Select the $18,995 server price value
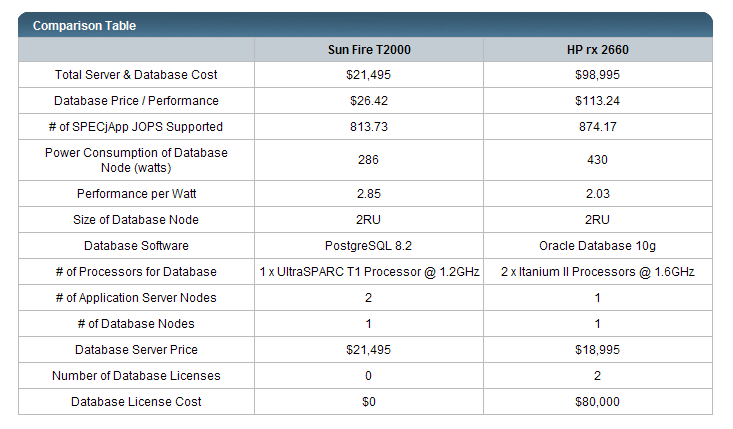Image resolution: width=733 pixels, height=429 pixels. (597, 350)
